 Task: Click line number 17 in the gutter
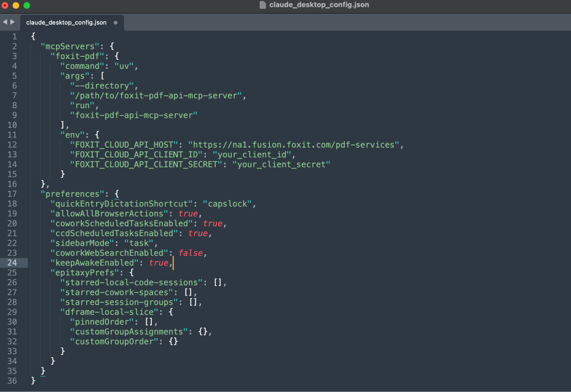point(12,194)
